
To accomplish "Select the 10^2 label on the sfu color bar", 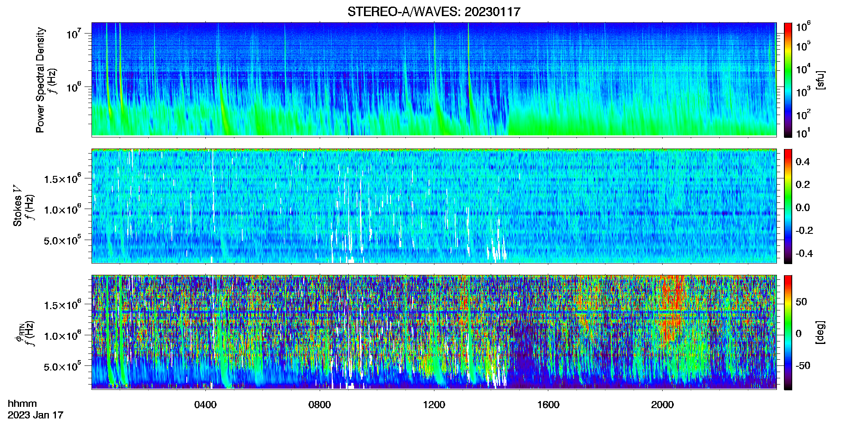I will click(803, 115).
